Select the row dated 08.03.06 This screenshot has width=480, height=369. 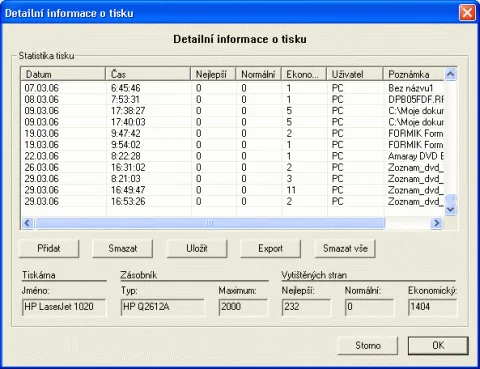tap(233, 99)
